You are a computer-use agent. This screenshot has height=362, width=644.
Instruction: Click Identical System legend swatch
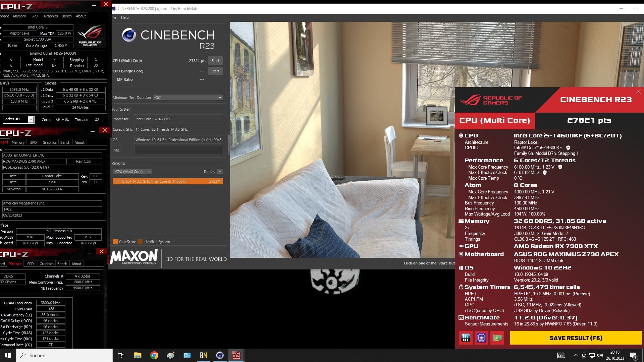click(x=140, y=242)
